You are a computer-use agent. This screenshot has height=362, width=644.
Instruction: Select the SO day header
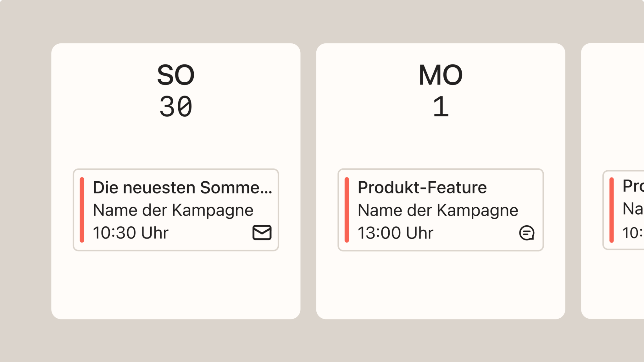[x=176, y=75]
